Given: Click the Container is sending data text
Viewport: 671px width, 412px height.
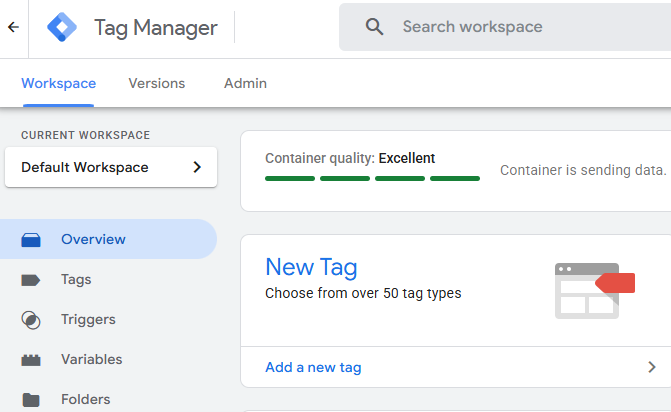Looking at the screenshot, I should point(583,170).
